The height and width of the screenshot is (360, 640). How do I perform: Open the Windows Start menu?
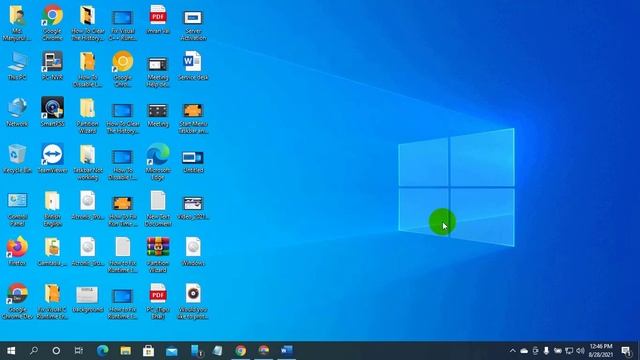pos(11,351)
